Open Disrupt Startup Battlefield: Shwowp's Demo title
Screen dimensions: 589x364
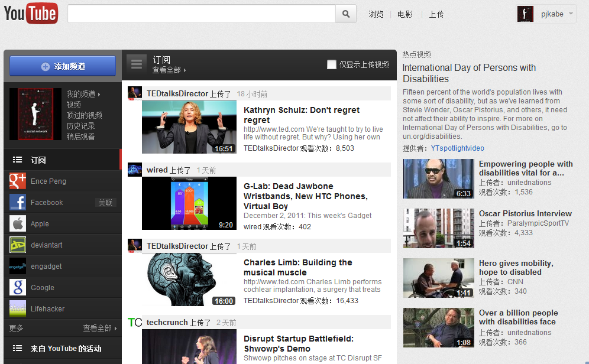coord(299,343)
